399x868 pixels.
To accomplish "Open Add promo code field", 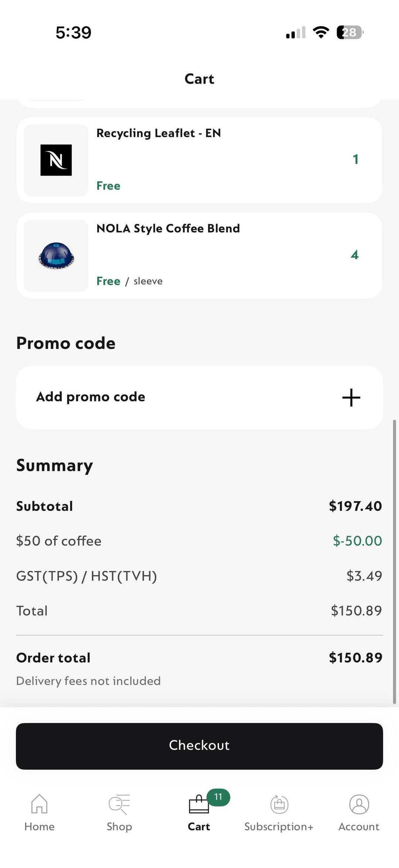I will point(91,397).
